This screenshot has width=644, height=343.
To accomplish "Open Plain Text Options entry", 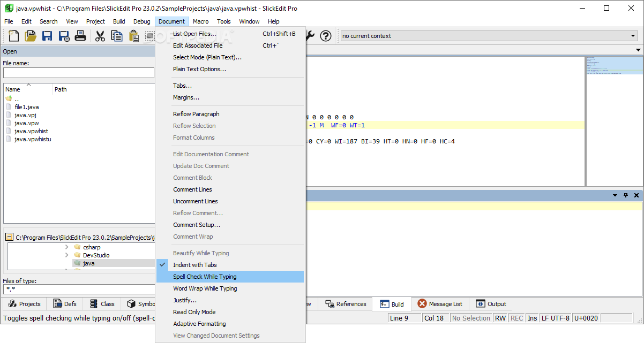I will (230, 69).
